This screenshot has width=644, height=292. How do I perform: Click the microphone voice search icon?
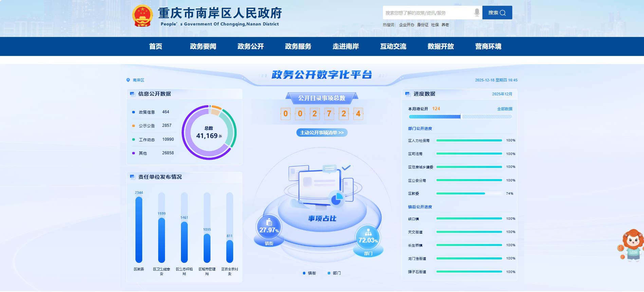click(x=477, y=13)
